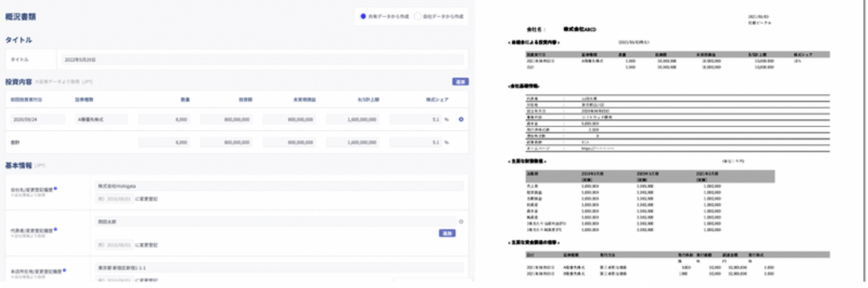
Task: Click the 東京都 新宿区新宿1-1-1 address field
Action: pyautogui.click(x=280, y=266)
